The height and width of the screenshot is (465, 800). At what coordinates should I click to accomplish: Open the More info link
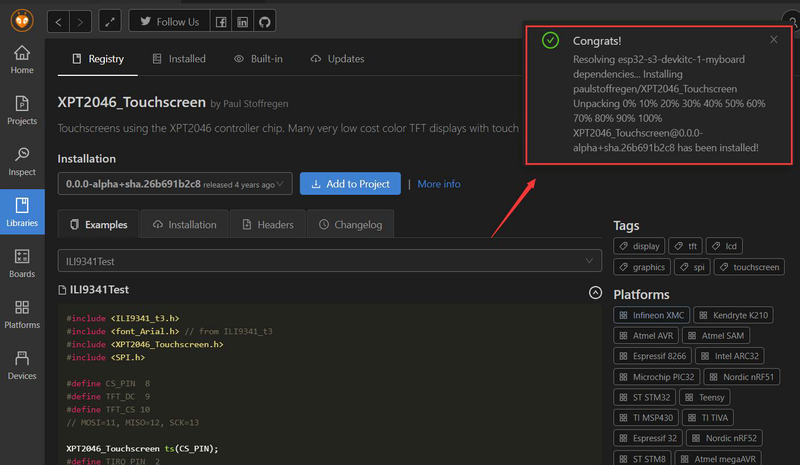[x=439, y=184]
